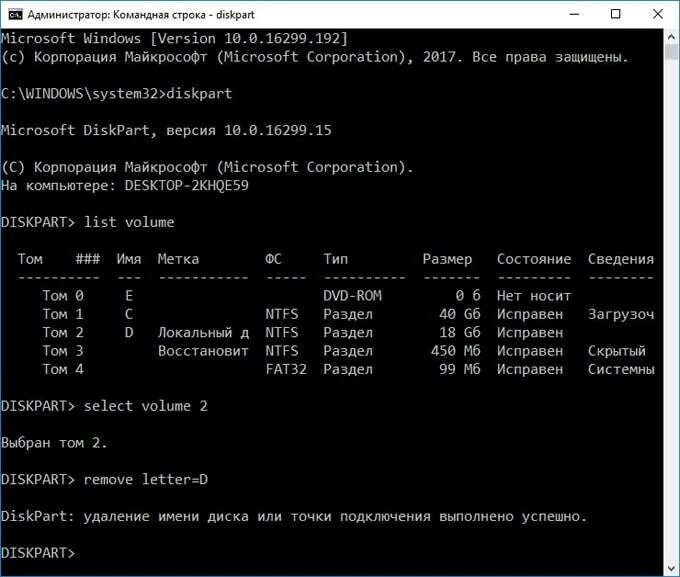Click the 'Microsoft DiskPart, версия 10.0.16299.15' line
The height and width of the screenshot is (577, 680).
[166, 130]
